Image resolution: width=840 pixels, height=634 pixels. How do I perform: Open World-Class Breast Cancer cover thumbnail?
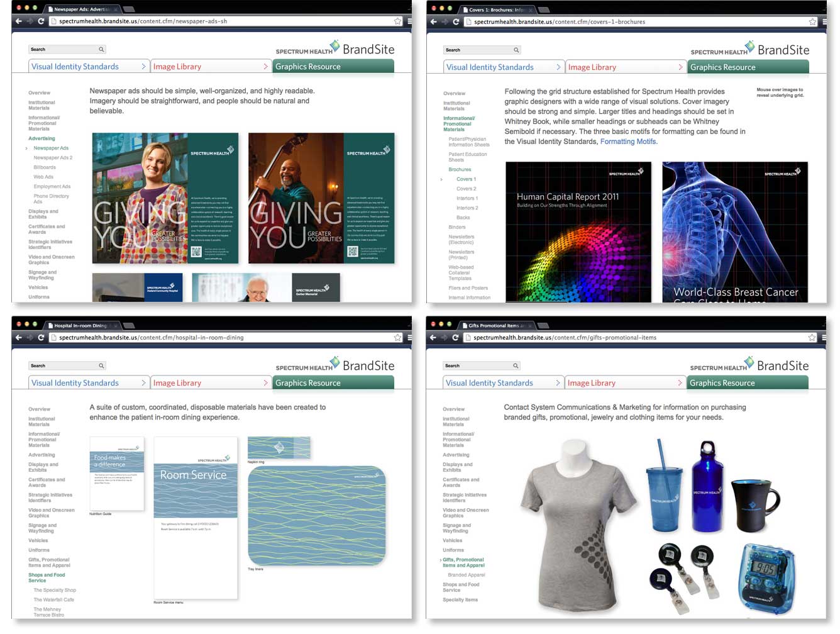click(x=735, y=232)
